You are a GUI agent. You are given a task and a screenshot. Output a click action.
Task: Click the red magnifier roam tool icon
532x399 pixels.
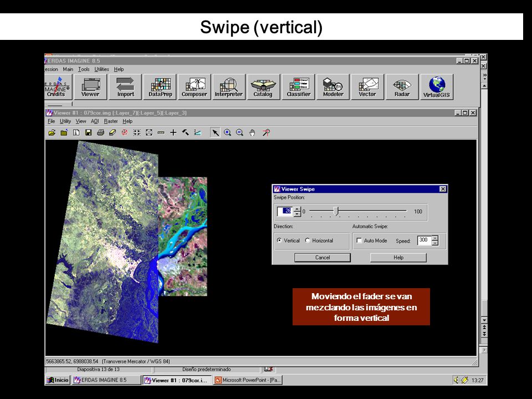point(267,132)
